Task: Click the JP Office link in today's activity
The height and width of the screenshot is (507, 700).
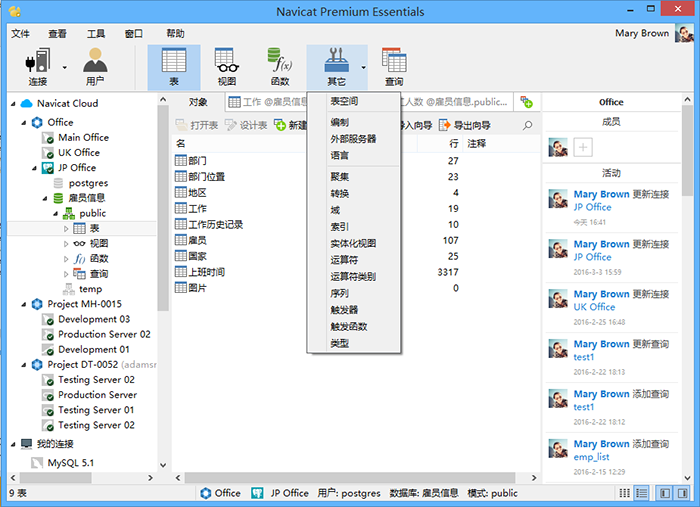Action: click(592, 207)
